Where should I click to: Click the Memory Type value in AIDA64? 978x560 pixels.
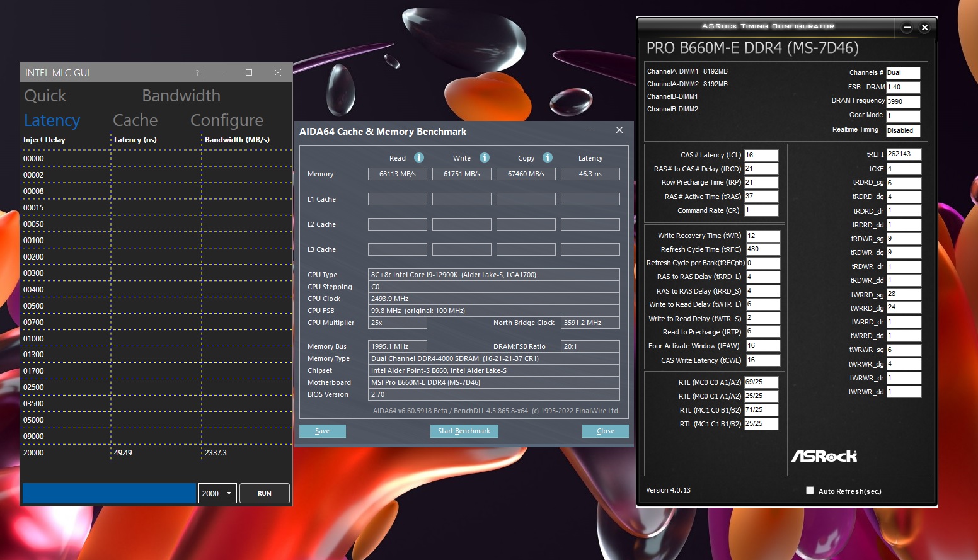[x=494, y=358]
